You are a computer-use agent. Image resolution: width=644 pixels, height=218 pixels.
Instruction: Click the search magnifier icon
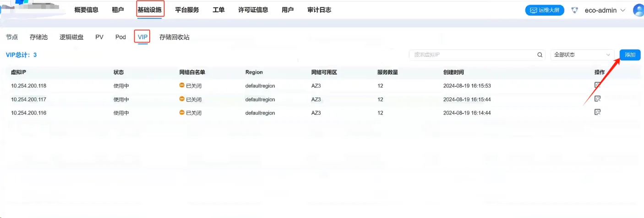[x=540, y=55]
